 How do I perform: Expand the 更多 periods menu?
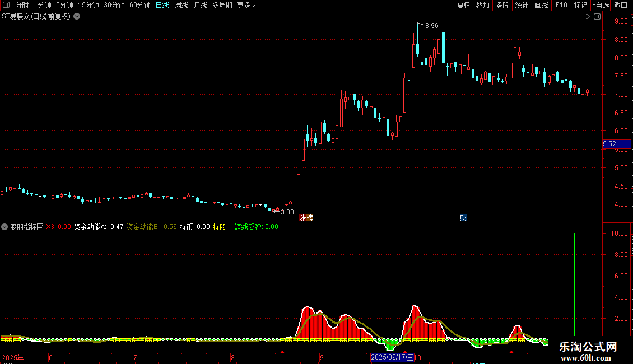(x=246, y=5)
